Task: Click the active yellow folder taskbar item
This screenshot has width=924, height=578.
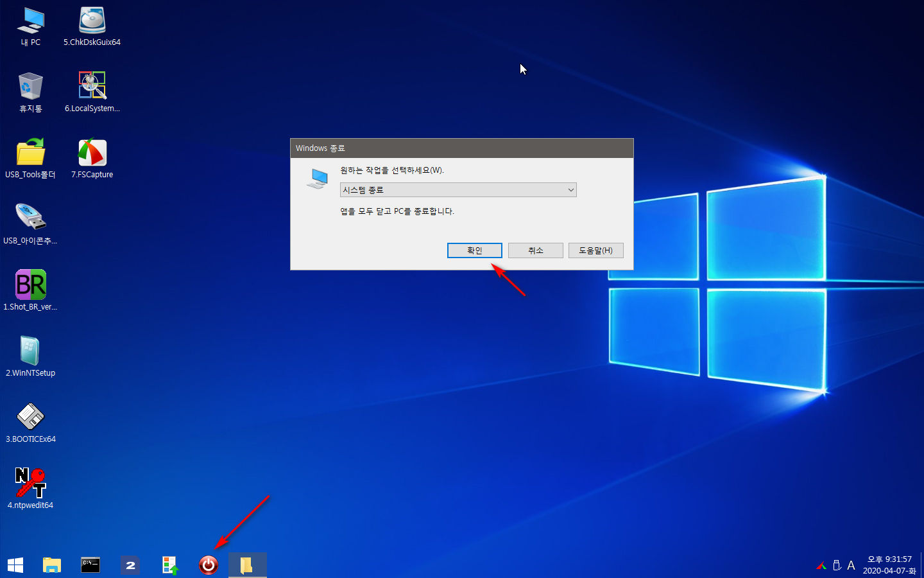Action: click(x=248, y=565)
